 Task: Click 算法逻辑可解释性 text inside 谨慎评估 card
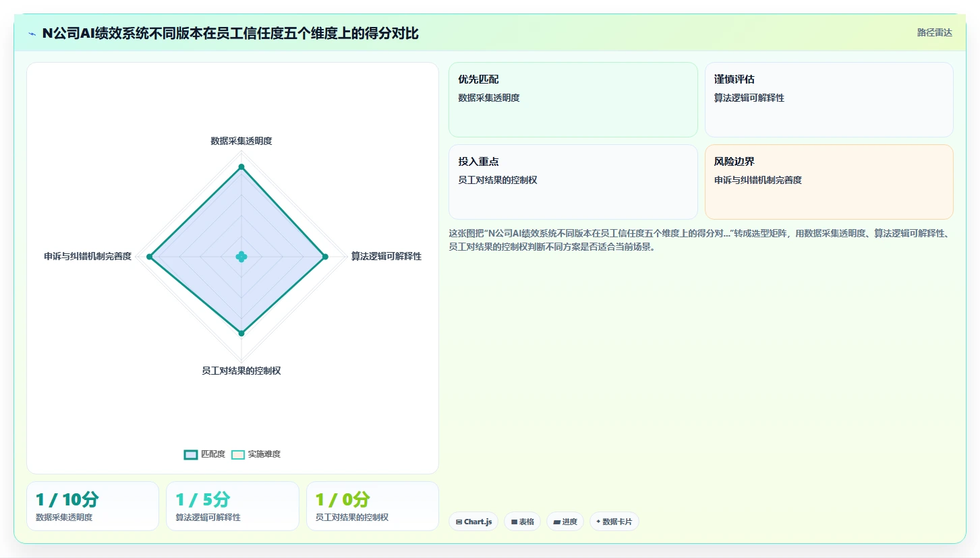[749, 98]
